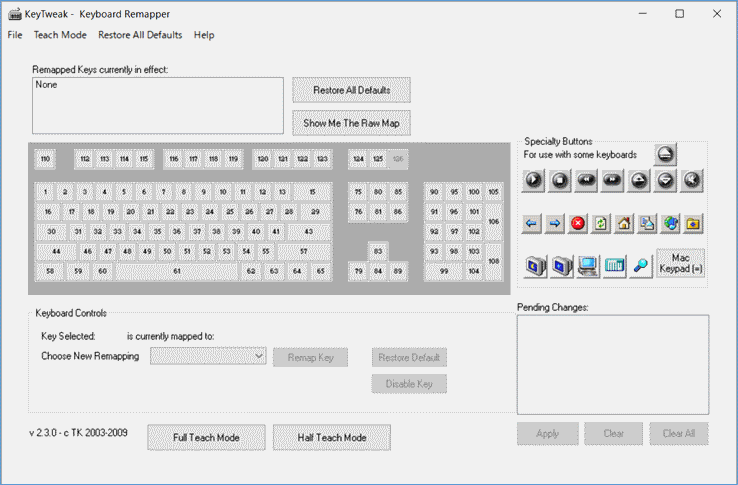This screenshot has height=485, width=738.
Task: Select the Volume Down specialty button
Action: (x=665, y=180)
